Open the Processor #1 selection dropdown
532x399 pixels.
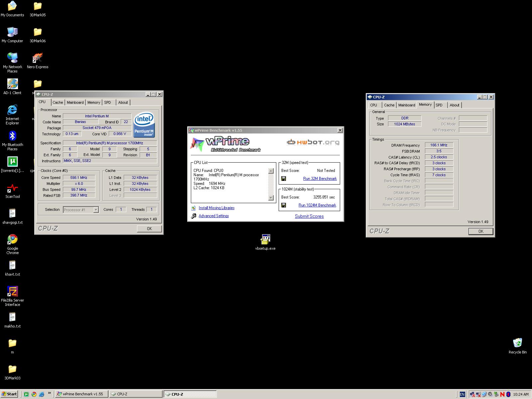tap(81, 209)
